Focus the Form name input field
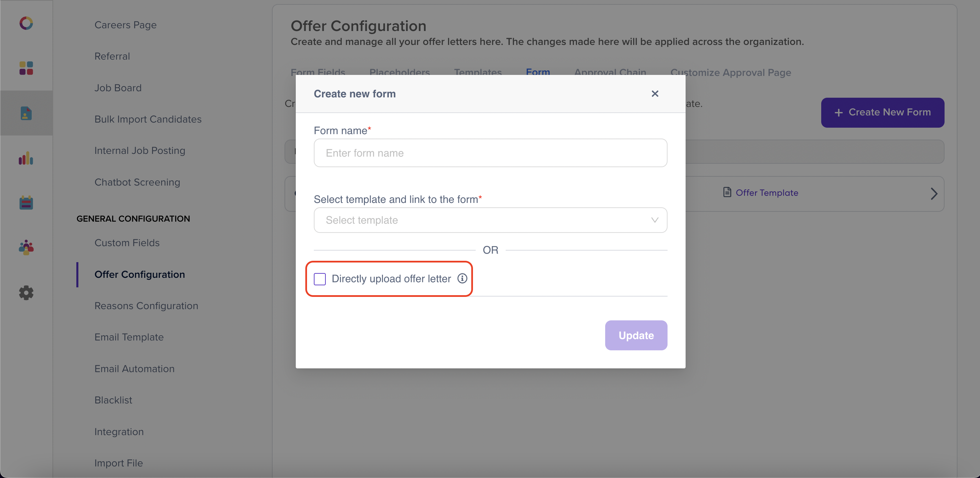Screen dimensions: 980x478 [490, 153]
